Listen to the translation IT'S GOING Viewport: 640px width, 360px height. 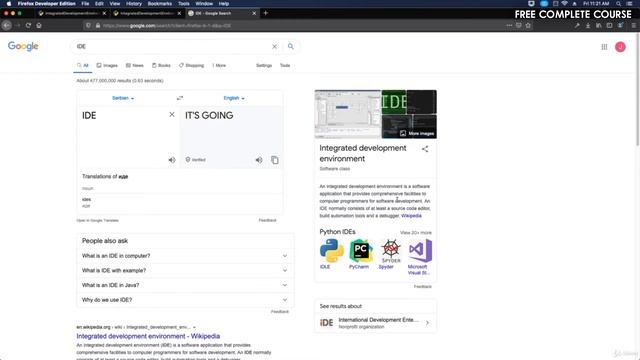click(259, 160)
